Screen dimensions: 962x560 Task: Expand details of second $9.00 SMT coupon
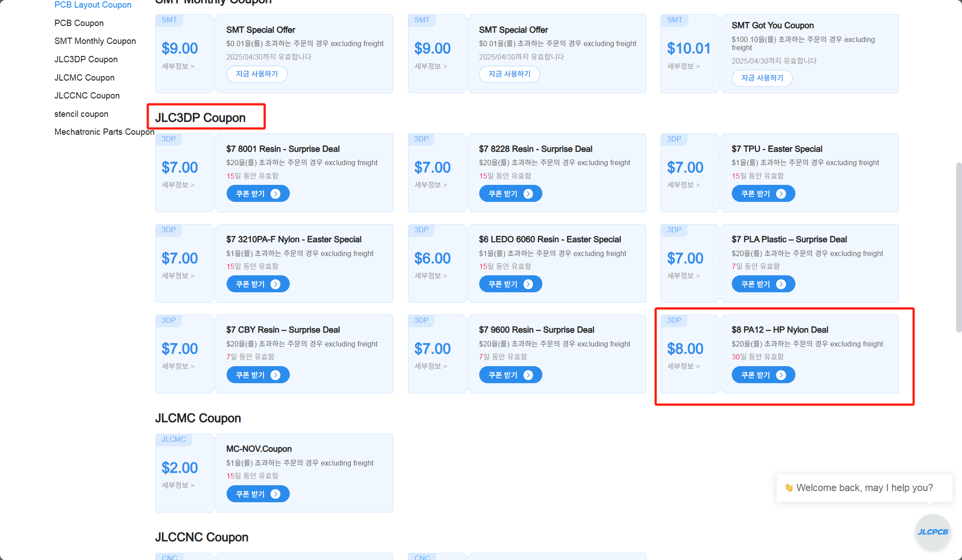431,66
